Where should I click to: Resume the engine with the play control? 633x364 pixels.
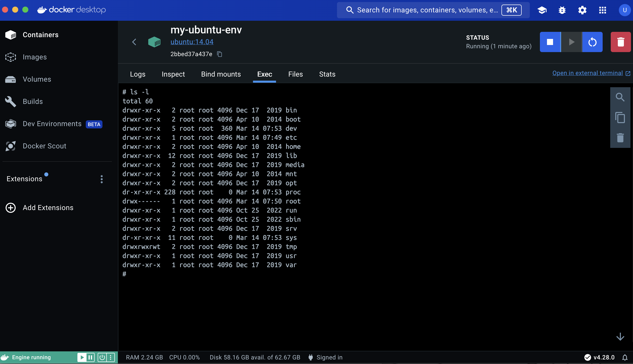coord(82,357)
